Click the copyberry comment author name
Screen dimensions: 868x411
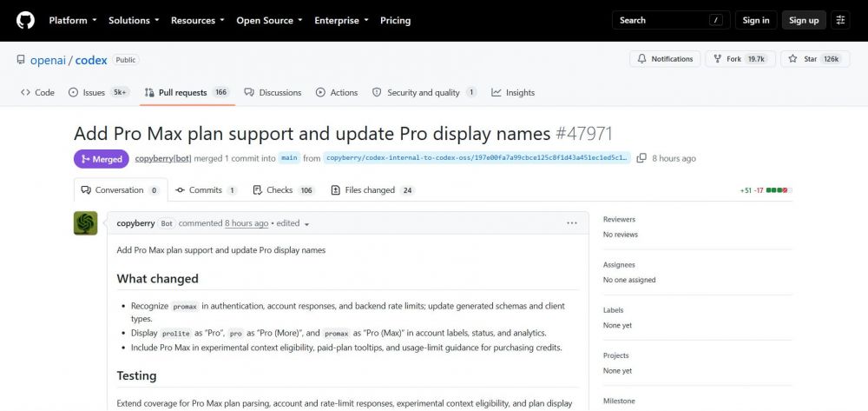(x=135, y=223)
